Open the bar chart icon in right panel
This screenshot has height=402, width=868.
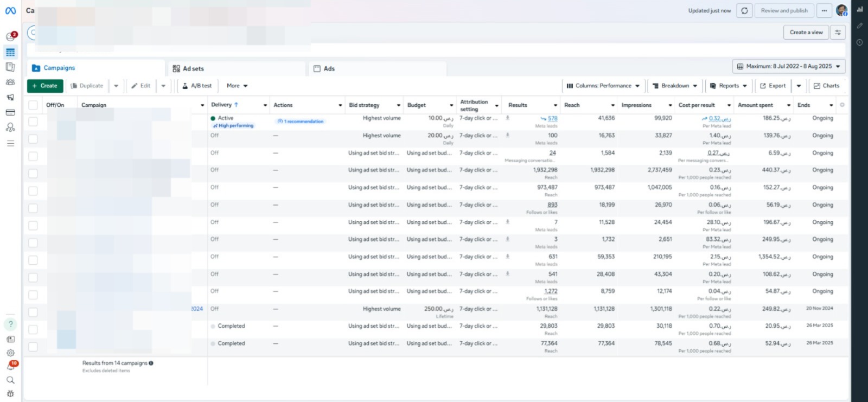860,9
